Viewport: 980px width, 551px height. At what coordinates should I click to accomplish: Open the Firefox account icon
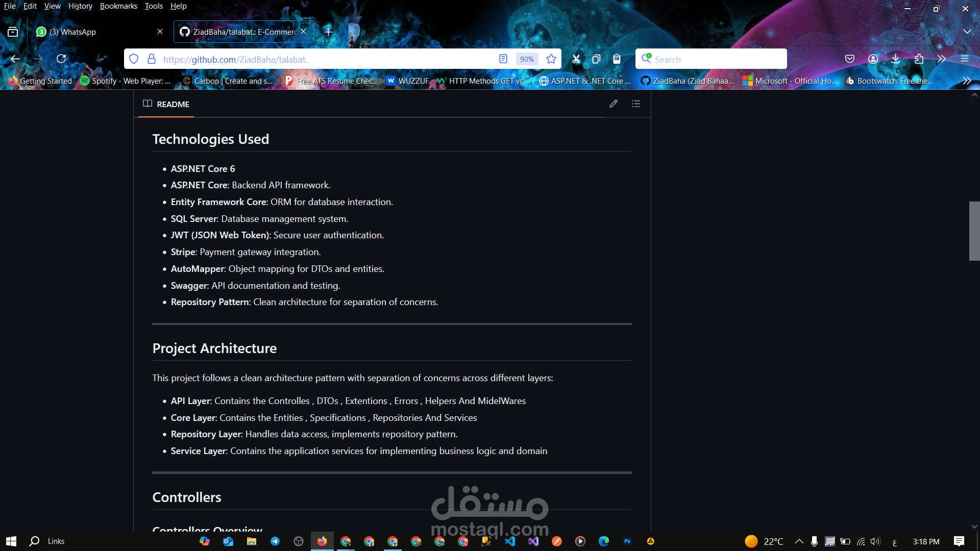873,59
